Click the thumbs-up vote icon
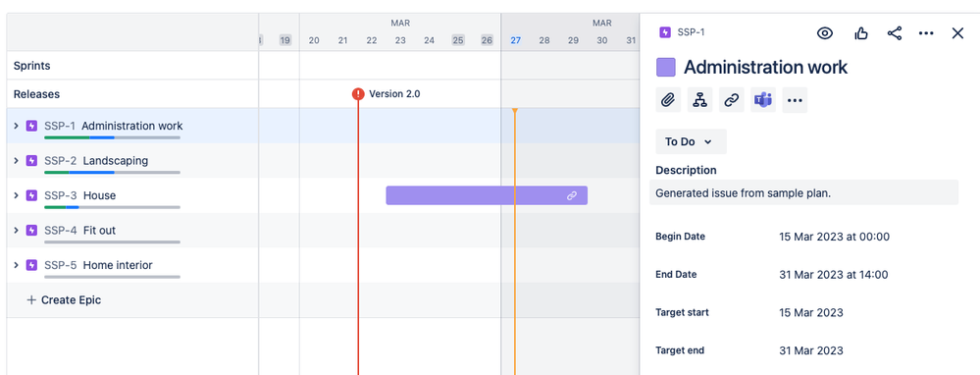 pyautogui.click(x=861, y=33)
